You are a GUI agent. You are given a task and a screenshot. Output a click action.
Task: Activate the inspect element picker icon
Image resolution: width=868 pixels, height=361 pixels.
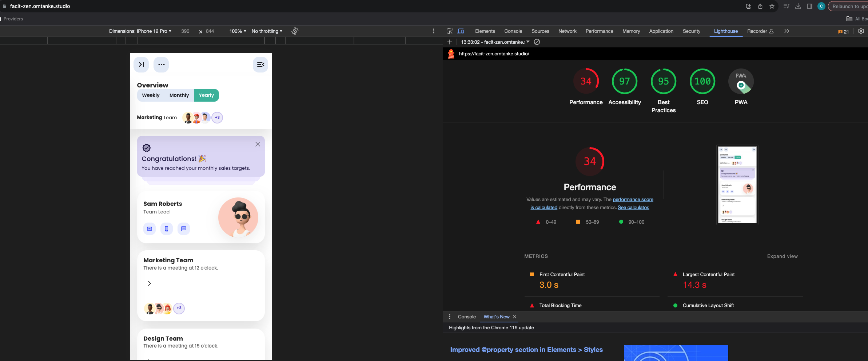click(x=450, y=31)
